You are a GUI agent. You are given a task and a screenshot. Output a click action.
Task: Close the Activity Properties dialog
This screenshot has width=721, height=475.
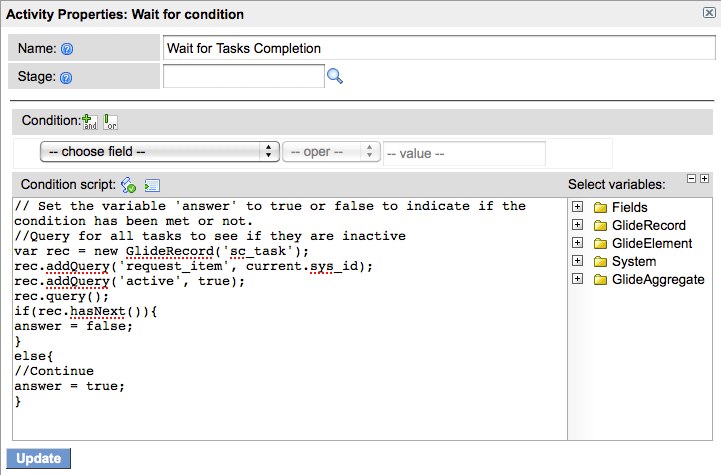708,13
